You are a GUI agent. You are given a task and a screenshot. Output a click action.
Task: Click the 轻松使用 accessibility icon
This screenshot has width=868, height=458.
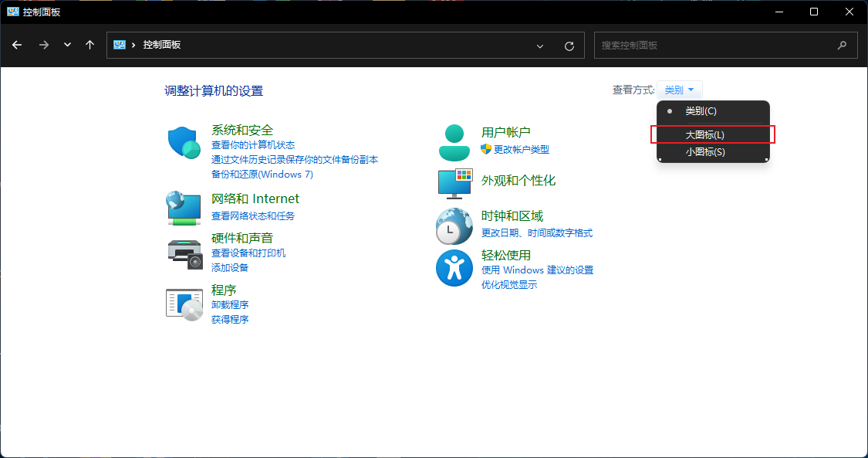454,266
